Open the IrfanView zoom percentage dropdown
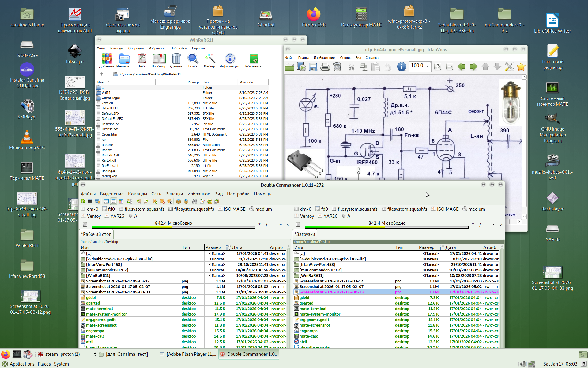This screenshot has height=368, width=588. (428, 67)
